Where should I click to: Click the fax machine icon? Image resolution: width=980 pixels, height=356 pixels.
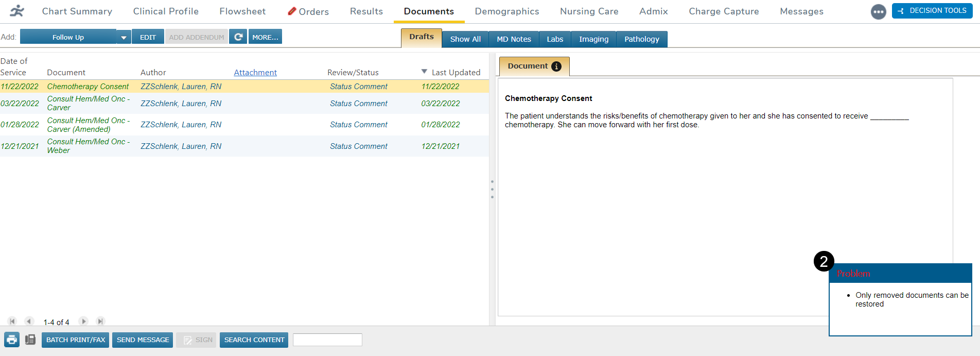[30, 340]
